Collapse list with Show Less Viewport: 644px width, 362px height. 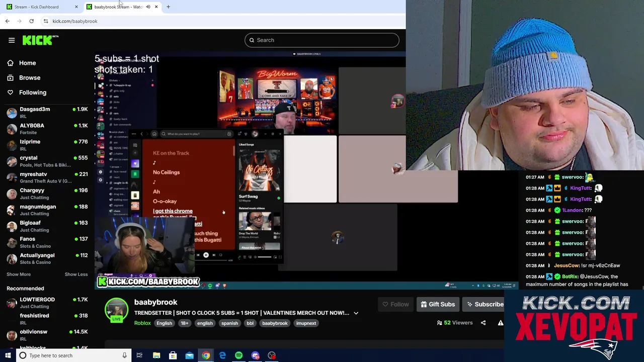[76, 275]
